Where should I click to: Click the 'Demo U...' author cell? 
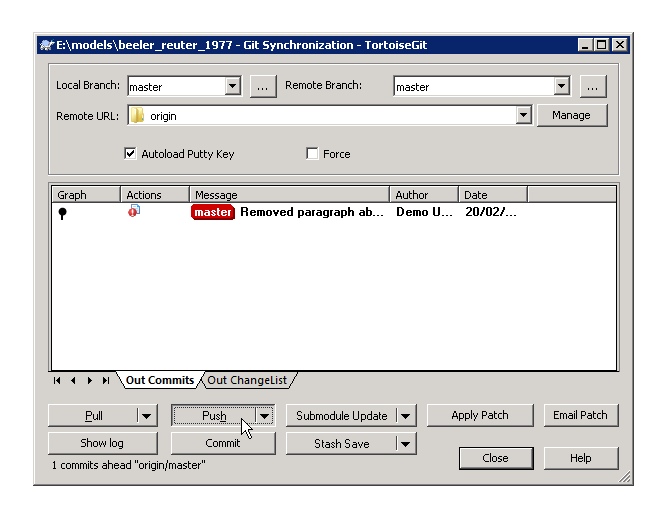click(x=424, y=212)
